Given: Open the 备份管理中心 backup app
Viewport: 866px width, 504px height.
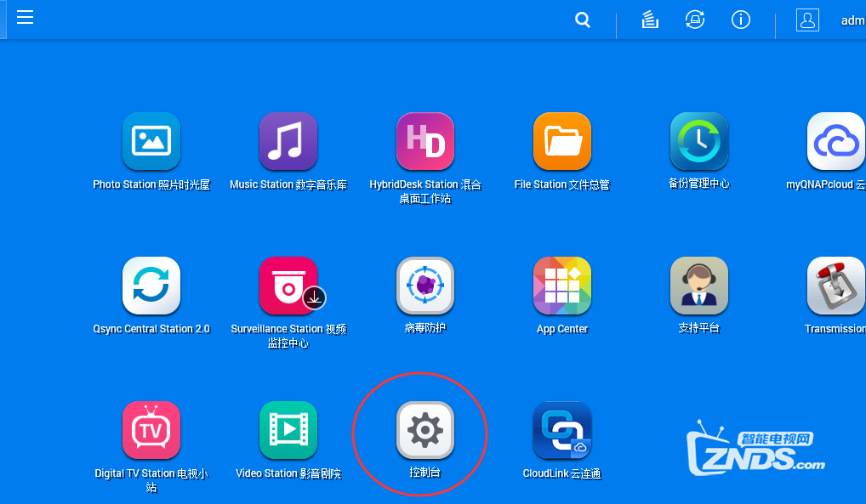Looking at the screenshot, I should [x=699, y=141].
